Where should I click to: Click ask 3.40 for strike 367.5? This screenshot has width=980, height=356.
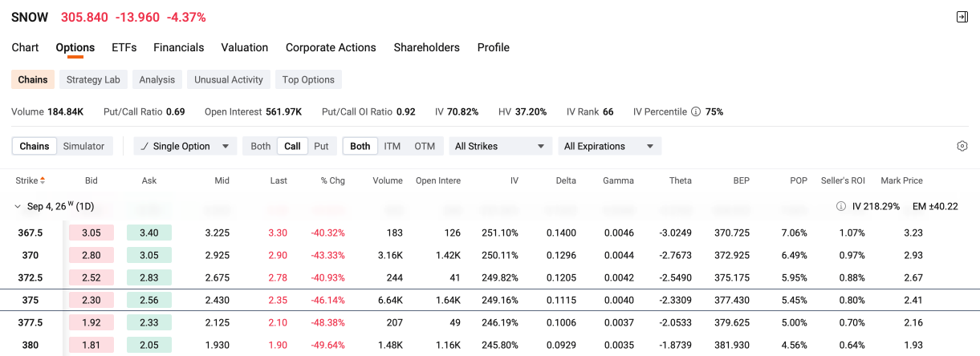149,233
